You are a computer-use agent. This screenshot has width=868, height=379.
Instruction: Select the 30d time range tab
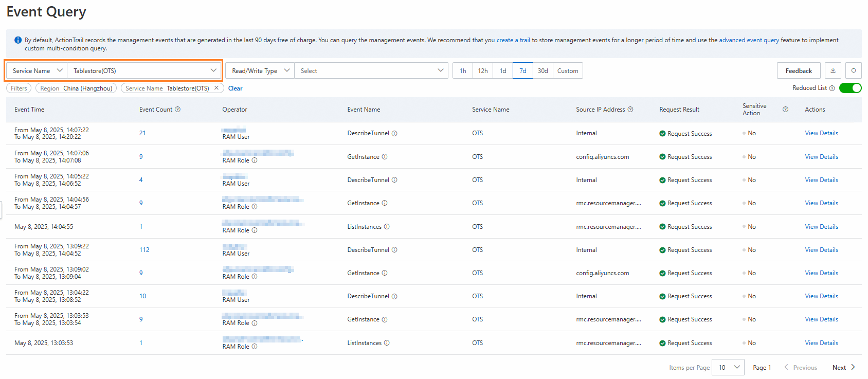[542, 70]
